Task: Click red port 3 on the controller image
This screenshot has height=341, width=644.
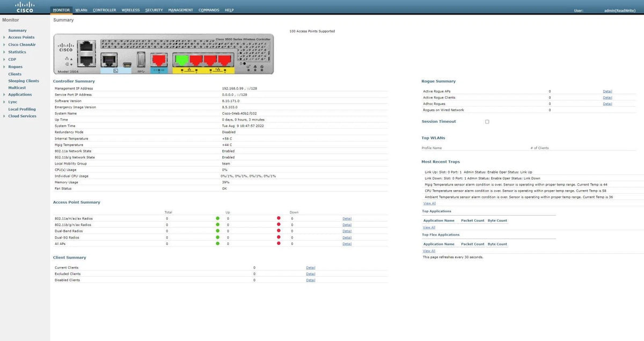Action: [x=210, y=60]
